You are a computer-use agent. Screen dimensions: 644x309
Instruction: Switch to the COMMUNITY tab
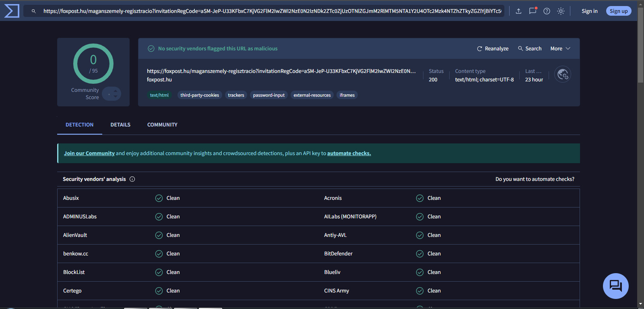[x=162, y=125]
